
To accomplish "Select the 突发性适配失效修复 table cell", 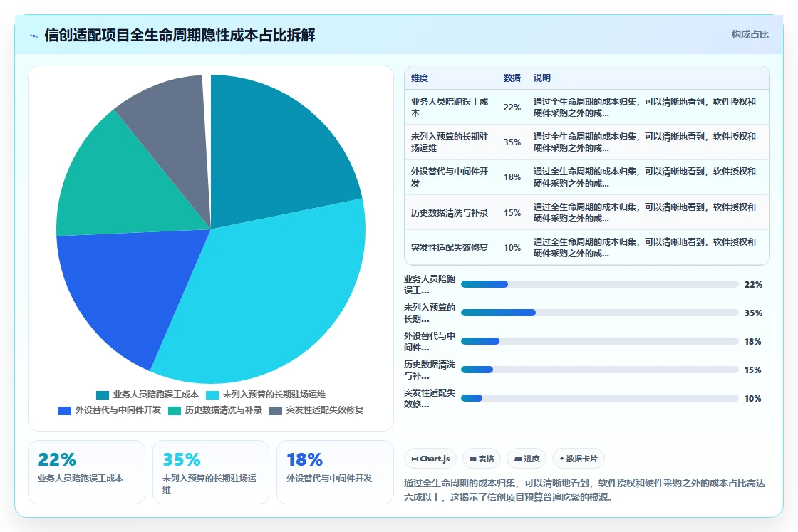I will tap(450, 248).
